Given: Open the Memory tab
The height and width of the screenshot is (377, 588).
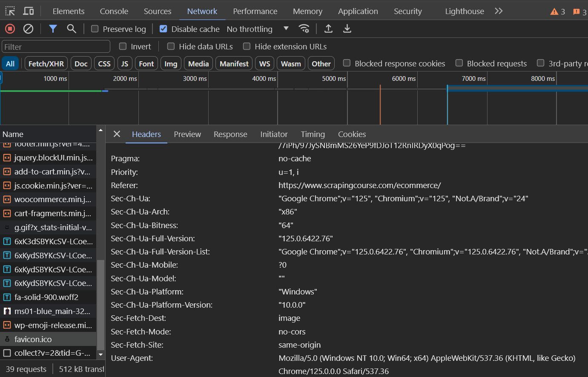Looking at the screenshot, I should pos(307,11).
